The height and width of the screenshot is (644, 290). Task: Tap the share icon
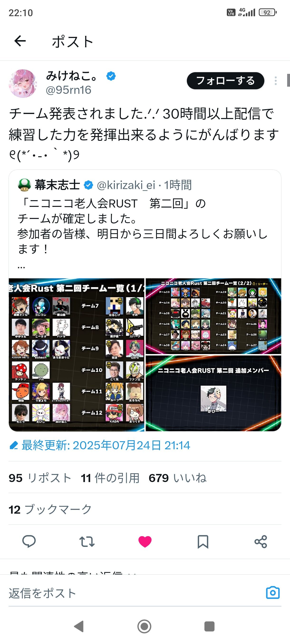point(261,542)
